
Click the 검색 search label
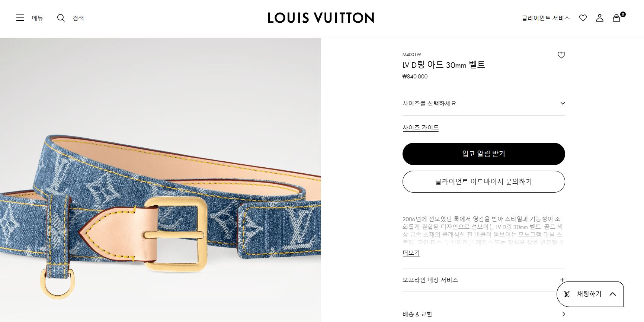78,18
